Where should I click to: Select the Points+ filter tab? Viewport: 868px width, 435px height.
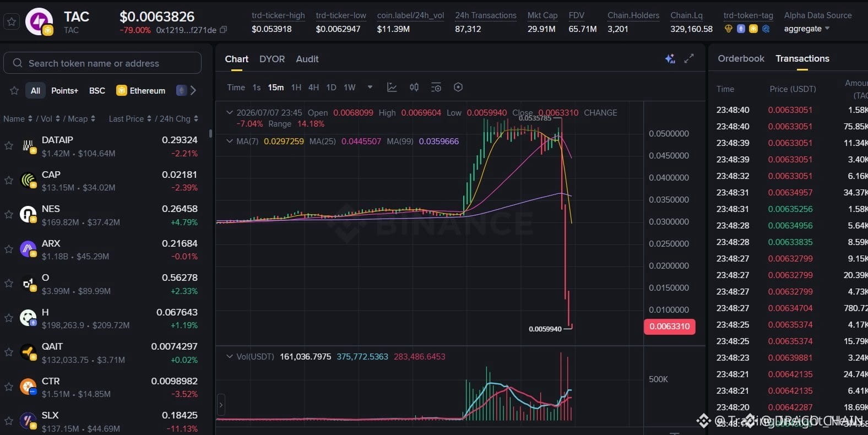64,90
